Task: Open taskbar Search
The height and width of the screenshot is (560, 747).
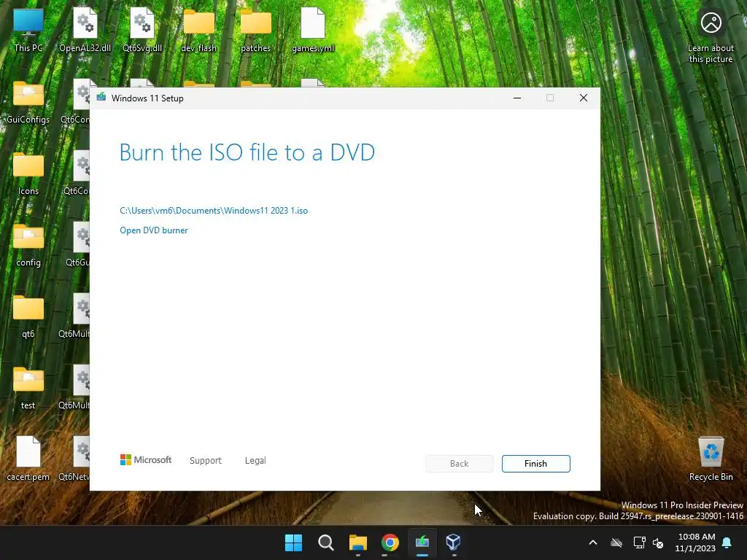Action: [x=326, y=542]
